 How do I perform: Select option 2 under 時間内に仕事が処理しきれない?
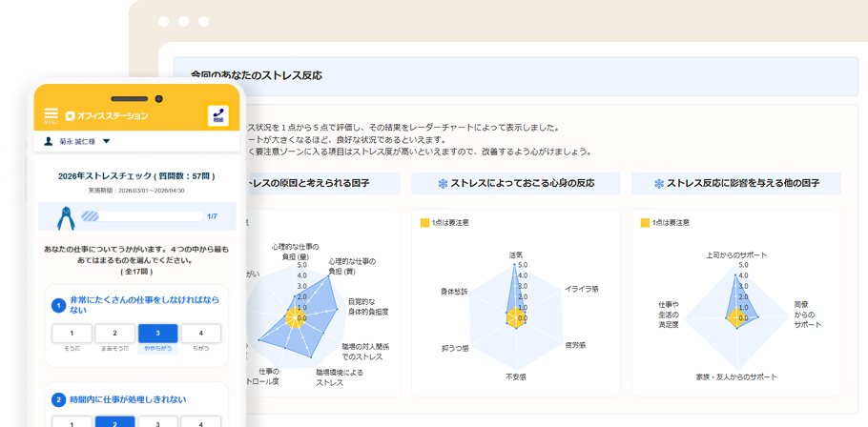[115, 422]
